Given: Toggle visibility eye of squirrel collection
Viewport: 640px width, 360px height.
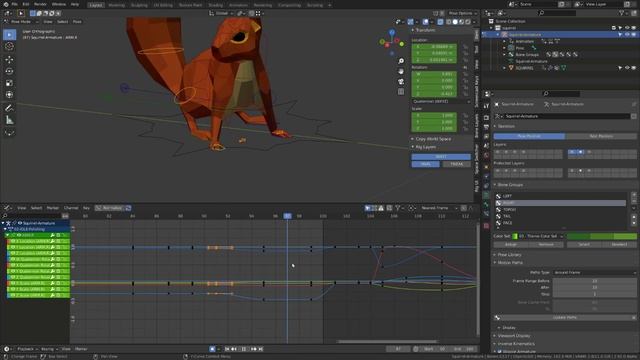Looking at the screenshot, I should click(x=627, y=28).
